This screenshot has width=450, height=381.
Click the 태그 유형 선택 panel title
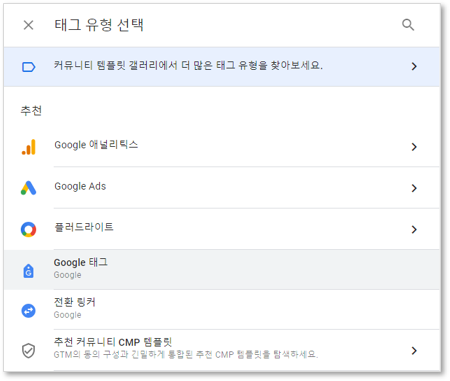tap(99, 25)
